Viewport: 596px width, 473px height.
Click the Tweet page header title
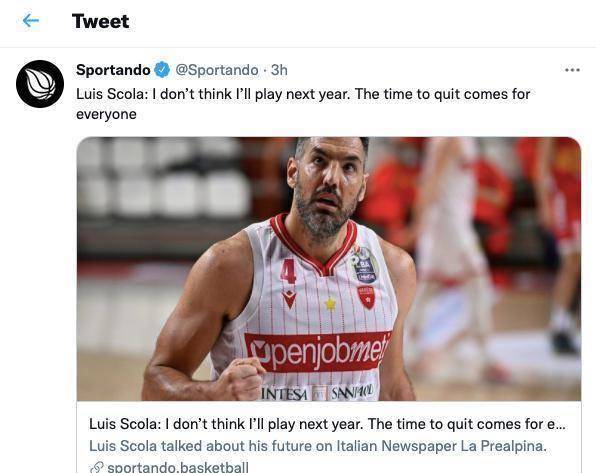(x=101, y=21)
